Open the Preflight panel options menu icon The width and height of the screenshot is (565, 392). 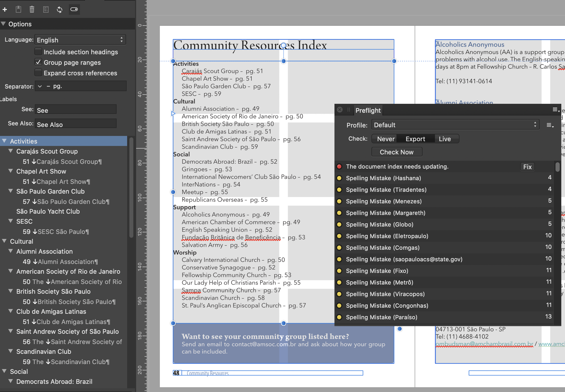click(x=556, y=110)
